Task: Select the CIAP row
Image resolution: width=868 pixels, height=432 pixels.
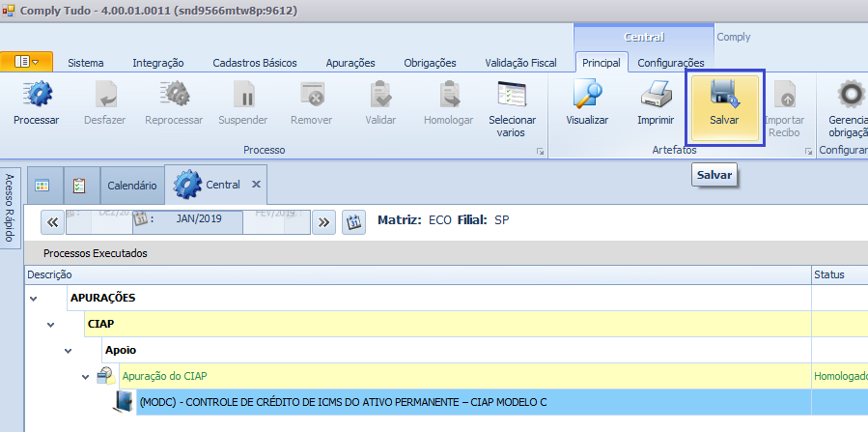Action: click(x=448, y=324)
